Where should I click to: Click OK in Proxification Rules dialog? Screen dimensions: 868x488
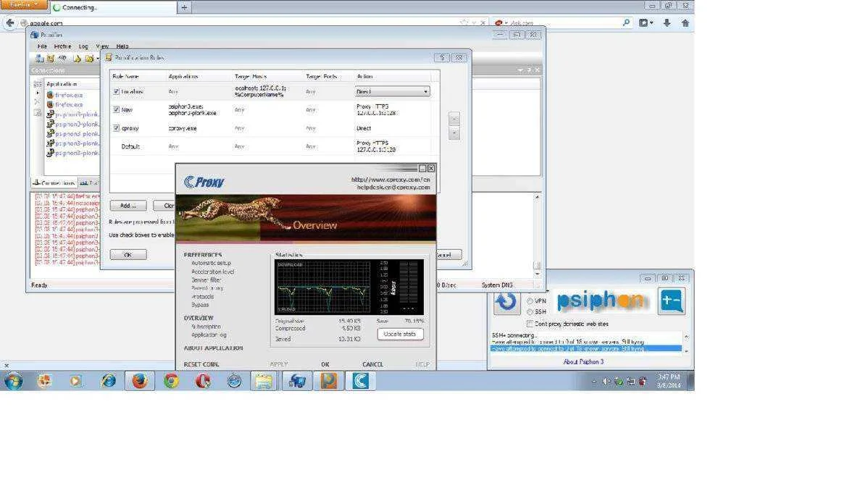pyautogui.click(x=128, y=255)
